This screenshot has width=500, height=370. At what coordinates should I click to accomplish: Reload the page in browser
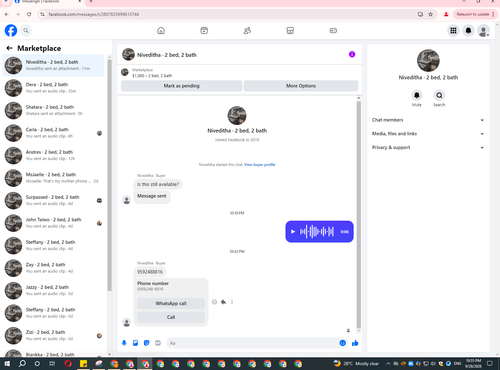coord(29,14)
